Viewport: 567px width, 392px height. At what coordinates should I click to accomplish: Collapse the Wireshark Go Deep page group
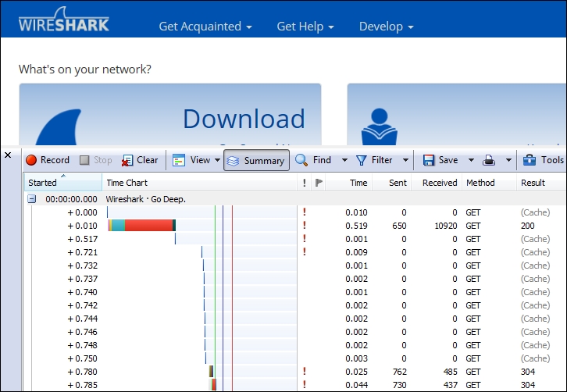32,198
